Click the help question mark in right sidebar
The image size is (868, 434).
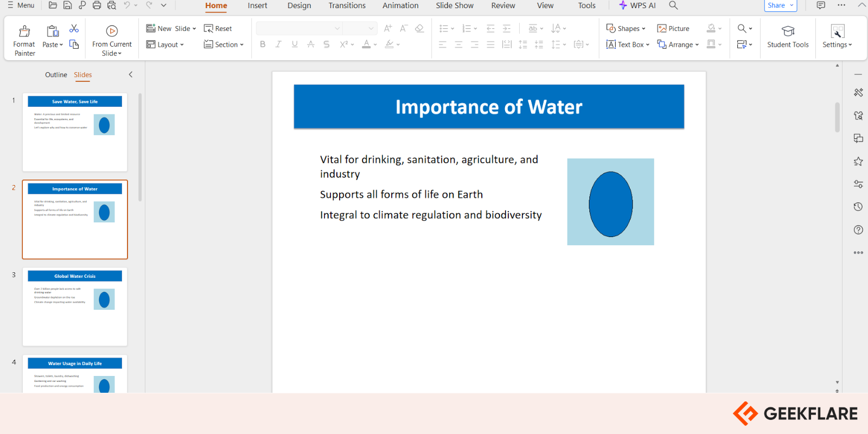click(x=858, y=229)
